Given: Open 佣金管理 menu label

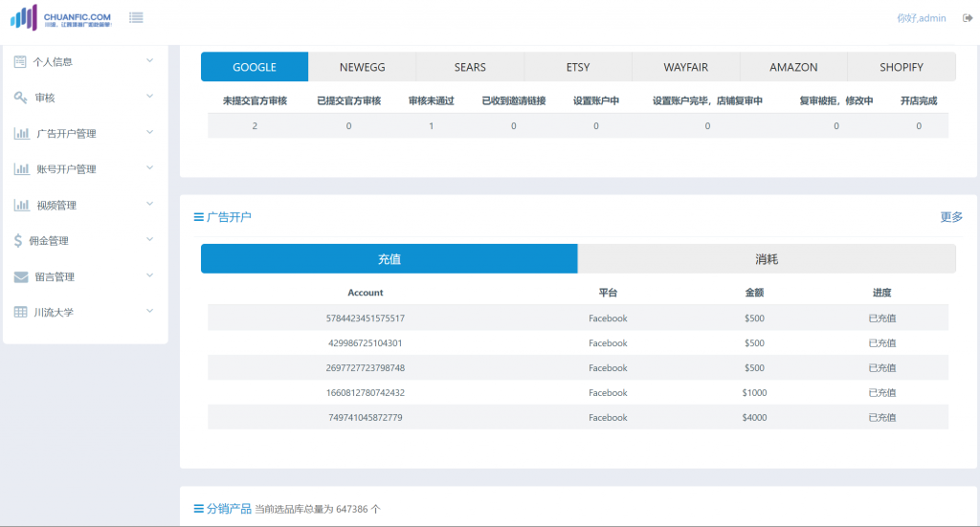Looking at the screenshot, I should coord(49,241).
